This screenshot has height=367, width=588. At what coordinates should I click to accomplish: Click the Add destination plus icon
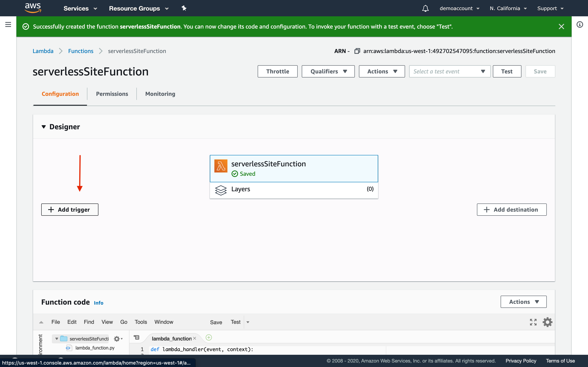[486, 209]
